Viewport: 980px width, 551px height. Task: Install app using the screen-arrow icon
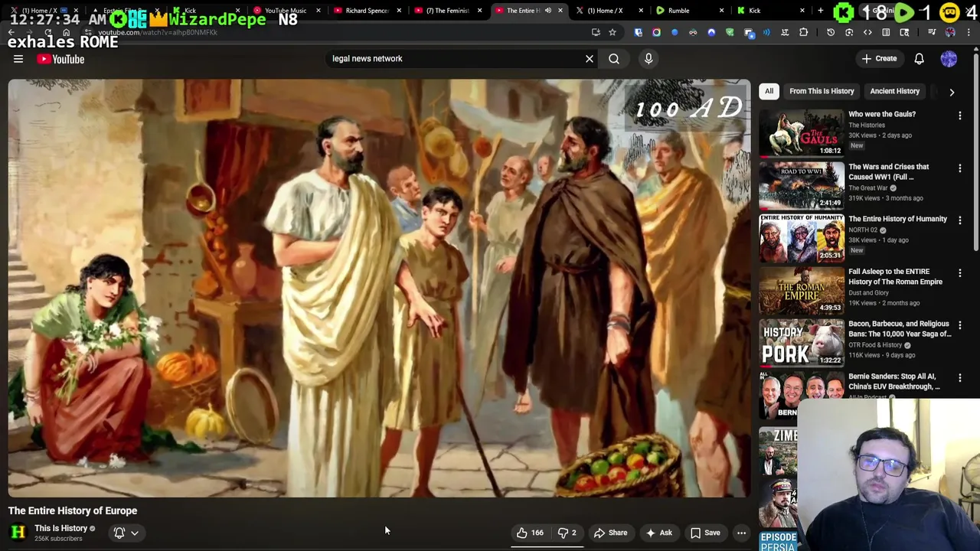pos(596,32)
